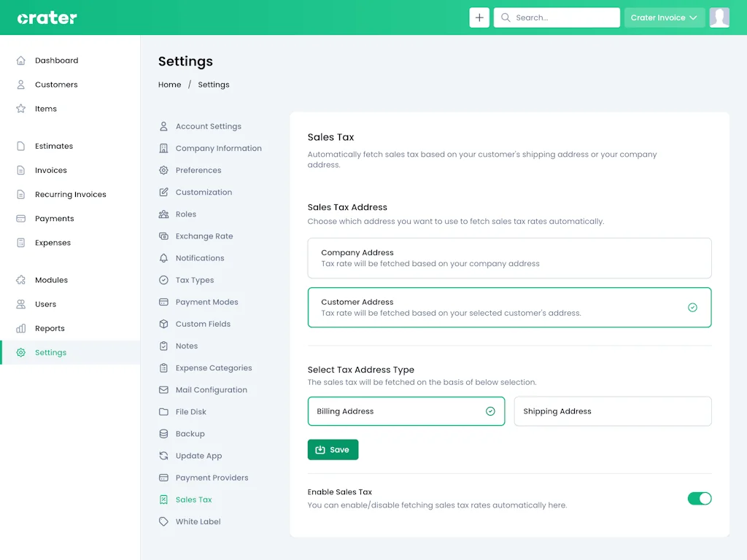Click the plus icon in the header
747x560 pixels.
tap(479, 17)
